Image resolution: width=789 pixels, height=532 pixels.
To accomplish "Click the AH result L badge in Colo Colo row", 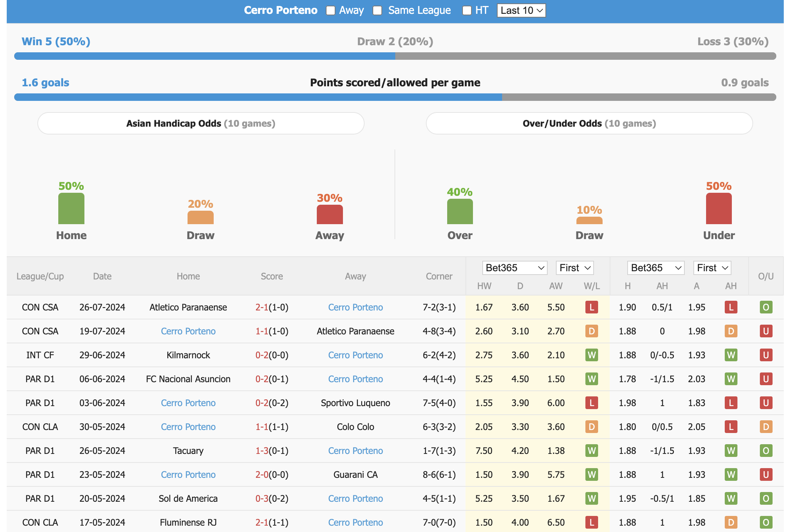I will [731, 427].
